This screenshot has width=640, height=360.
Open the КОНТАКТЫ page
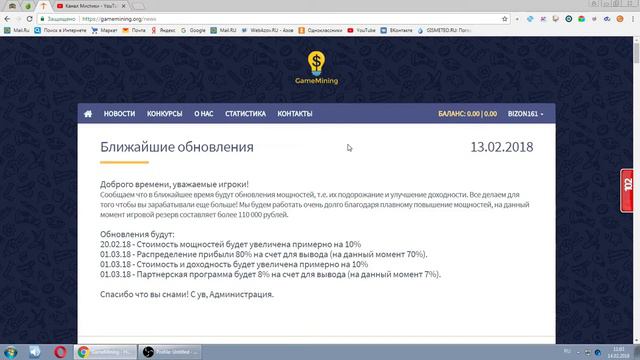(x=295, y=114)
